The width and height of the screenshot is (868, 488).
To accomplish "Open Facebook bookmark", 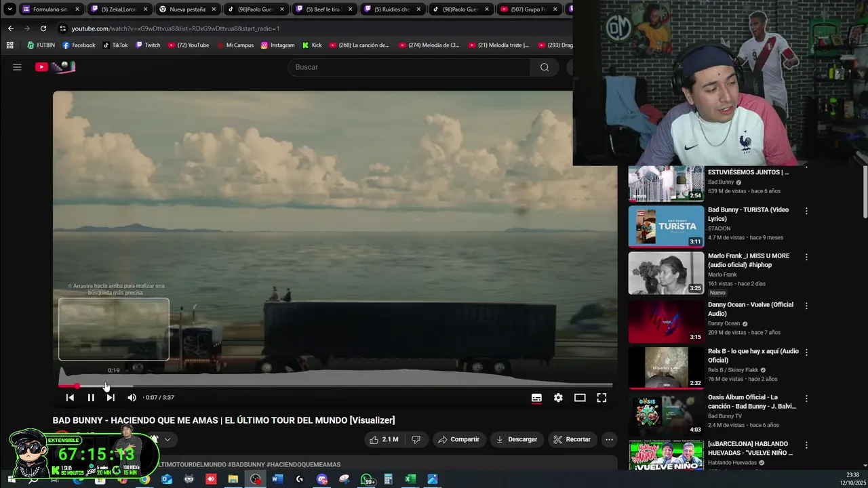I will click(x=79, y=45).
